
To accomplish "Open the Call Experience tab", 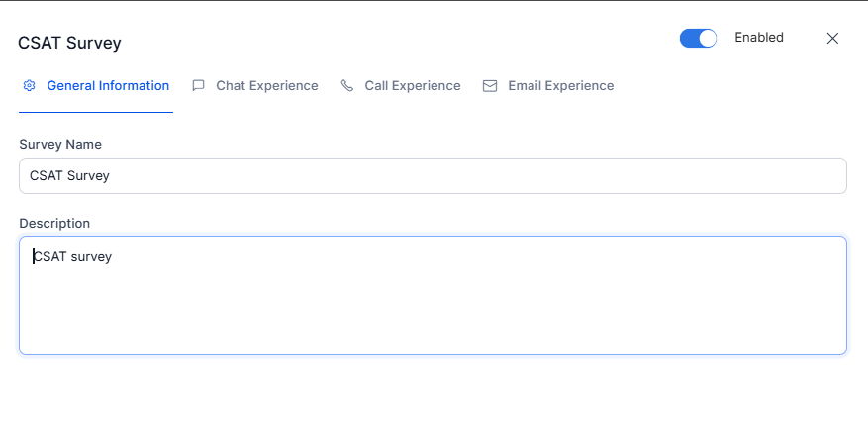I will [x=413, y=86].
